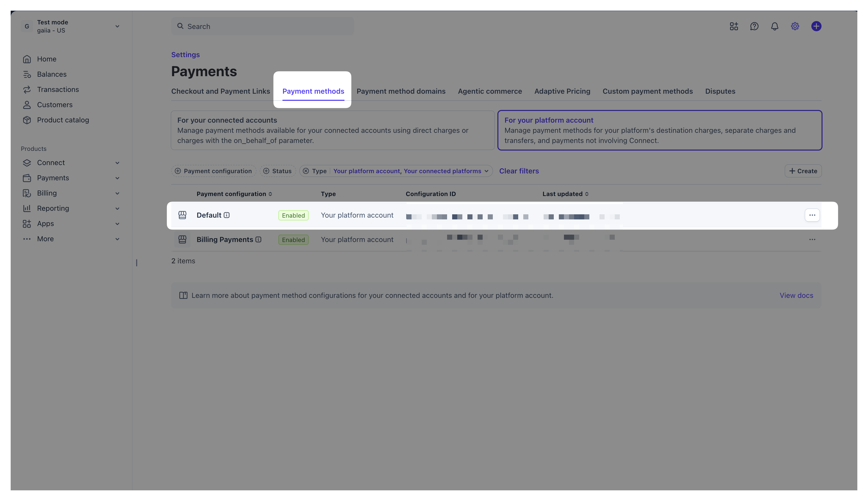Expand the Apps sidebar section
This screenshot has width=868, height=501.
117,224
